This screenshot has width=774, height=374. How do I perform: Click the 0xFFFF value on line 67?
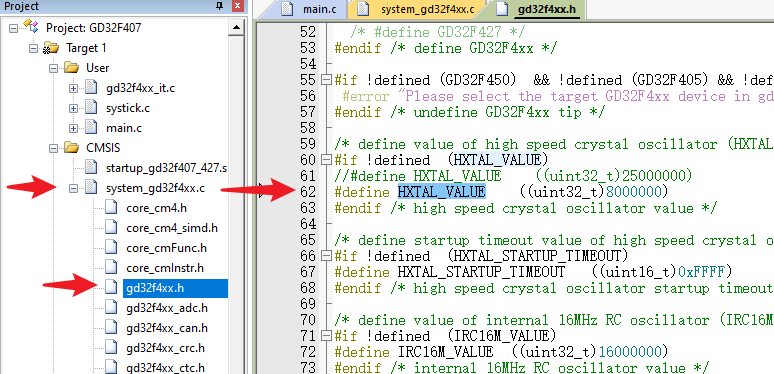(700, 272)
